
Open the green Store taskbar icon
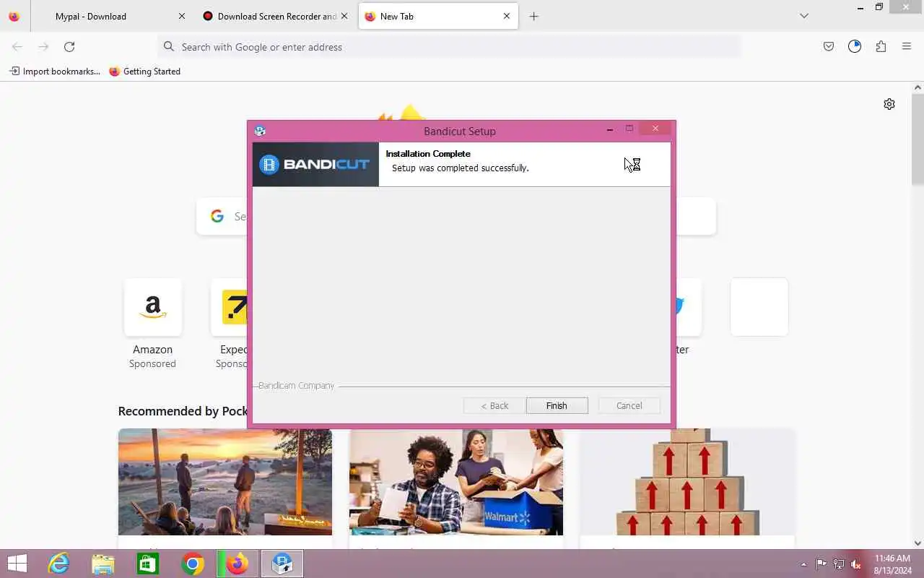coord(148,564)
